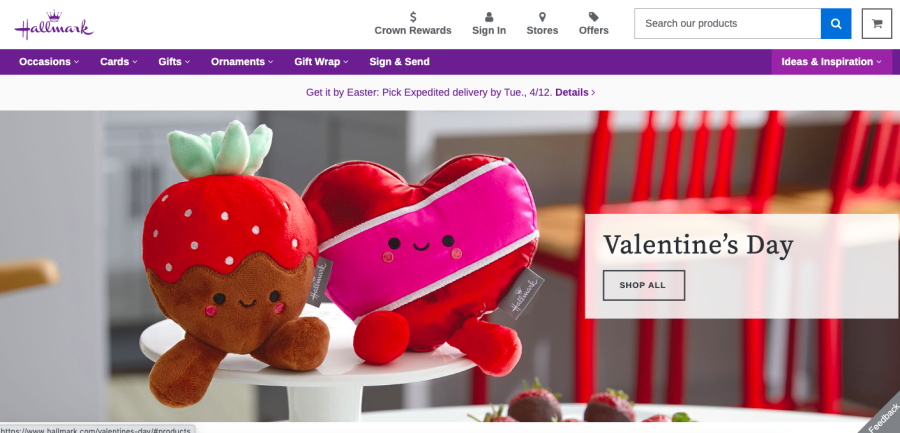Screen dimensions: 900x433
Task: Select Sign & Send menu item
Action: [x=399, y=61]
